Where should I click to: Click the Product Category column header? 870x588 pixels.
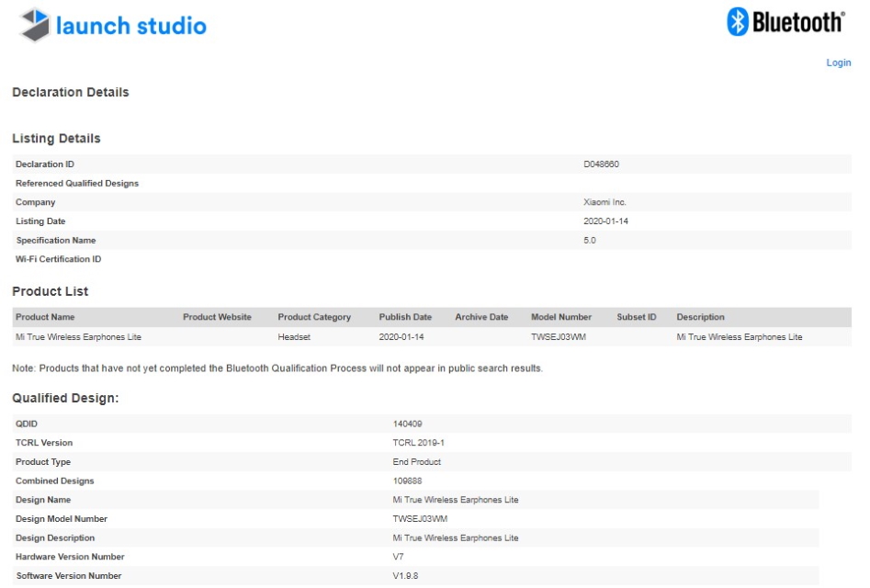click(314, 317)
